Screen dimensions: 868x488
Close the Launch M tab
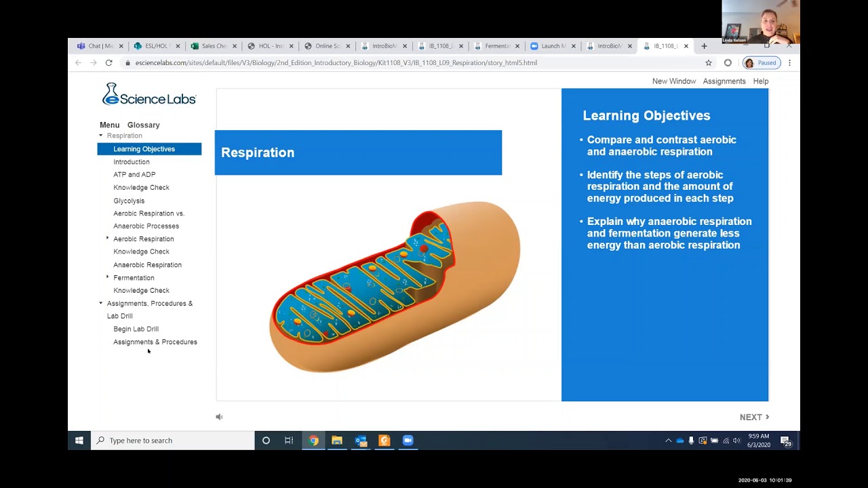[x=574, y=46]
